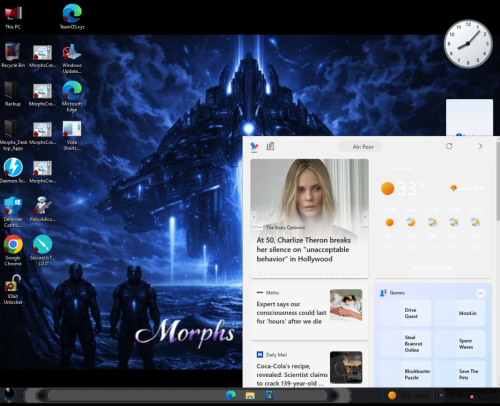Open the Defender Control desktop icon
The width and height of the screenshot is (500, 406).
click(x=13, y=212)
